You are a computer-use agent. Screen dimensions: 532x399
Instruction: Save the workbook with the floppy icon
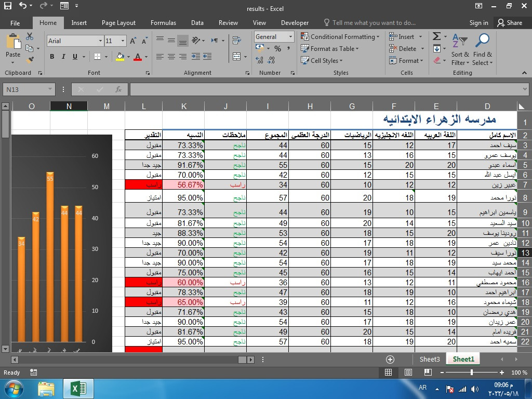point(7,6)
